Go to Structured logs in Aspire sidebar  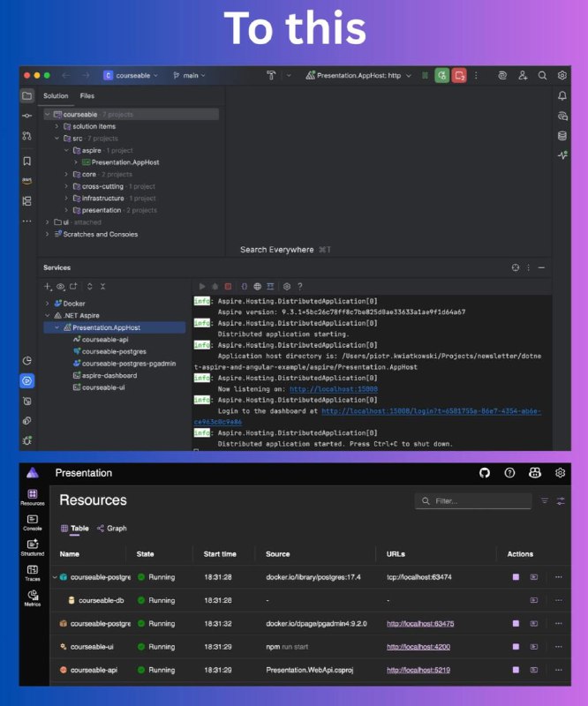coord(33,548)
